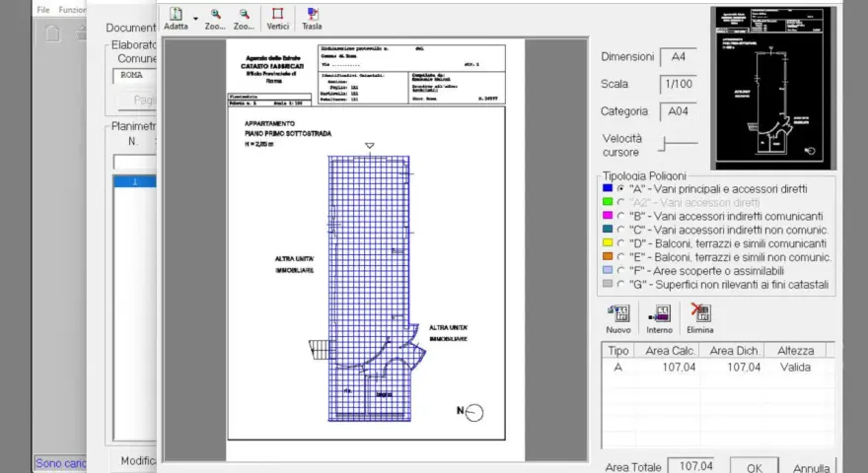Click the Area Totale field
Viewport: 868px width, 473px height.
click(690, 466)
